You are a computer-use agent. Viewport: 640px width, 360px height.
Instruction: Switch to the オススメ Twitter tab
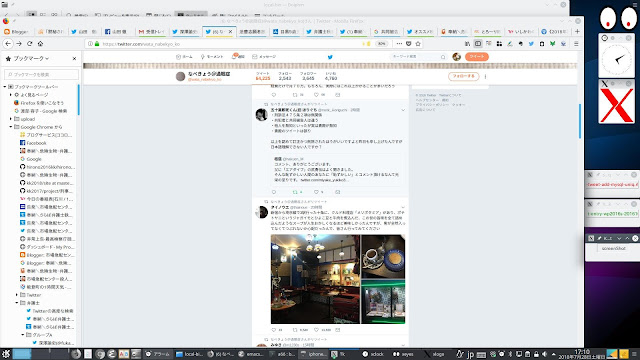click(x=420, y=31)
